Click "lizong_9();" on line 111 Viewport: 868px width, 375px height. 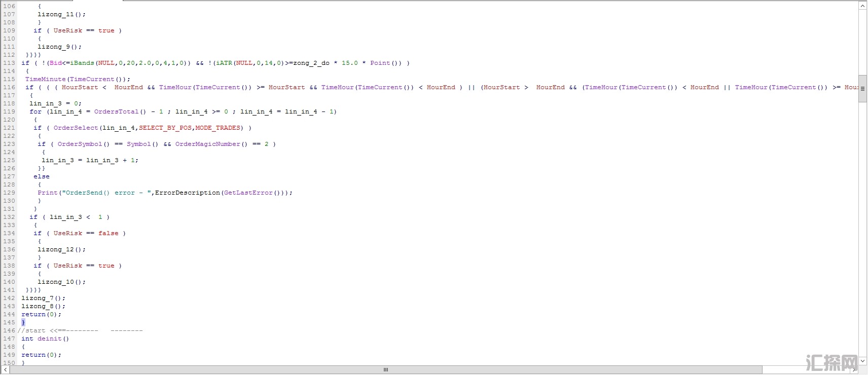(x=59, y=47)
